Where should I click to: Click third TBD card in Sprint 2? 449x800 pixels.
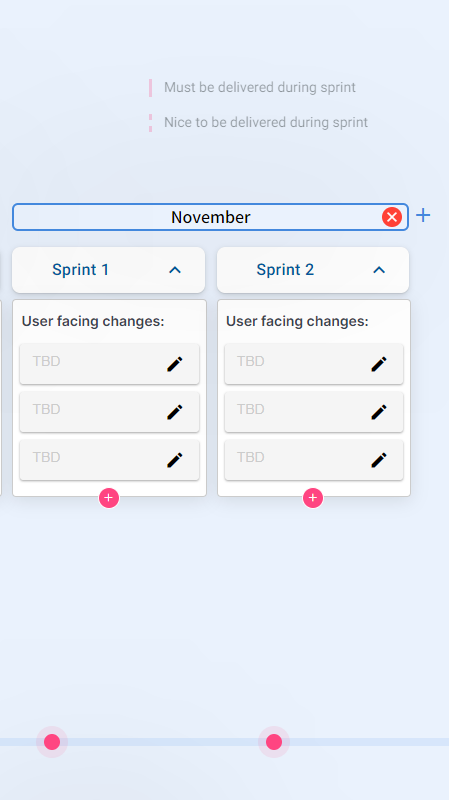[x=314, y=460]
